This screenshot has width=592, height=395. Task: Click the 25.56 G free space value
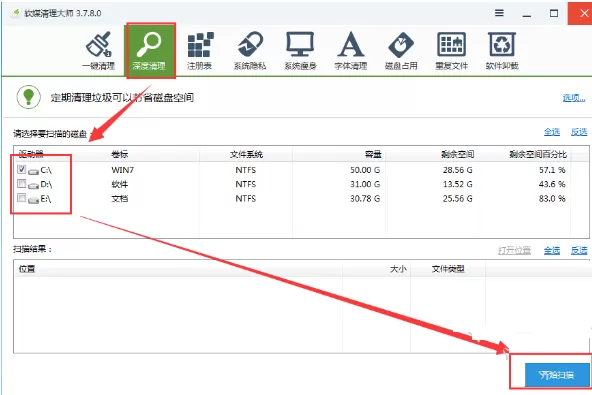pyautogui.click(x=458, y=198)
